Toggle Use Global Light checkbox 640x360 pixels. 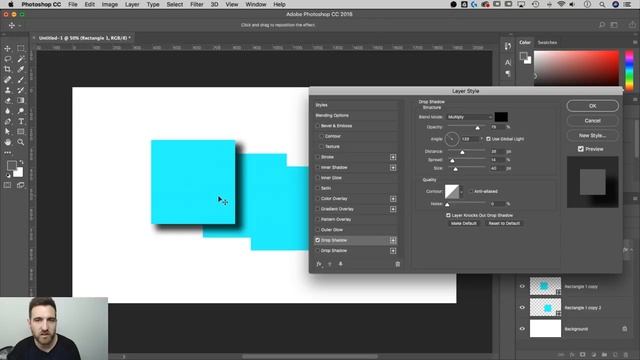click(488, 139)
